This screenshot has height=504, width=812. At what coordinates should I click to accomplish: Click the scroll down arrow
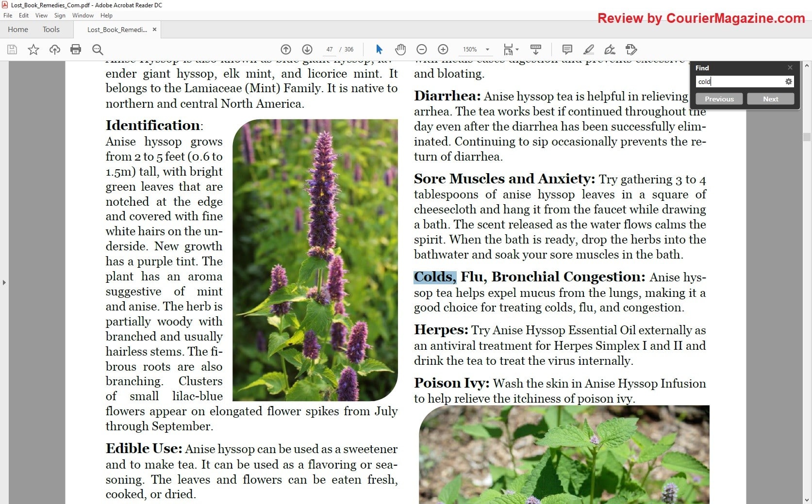(x=807, y=500)
